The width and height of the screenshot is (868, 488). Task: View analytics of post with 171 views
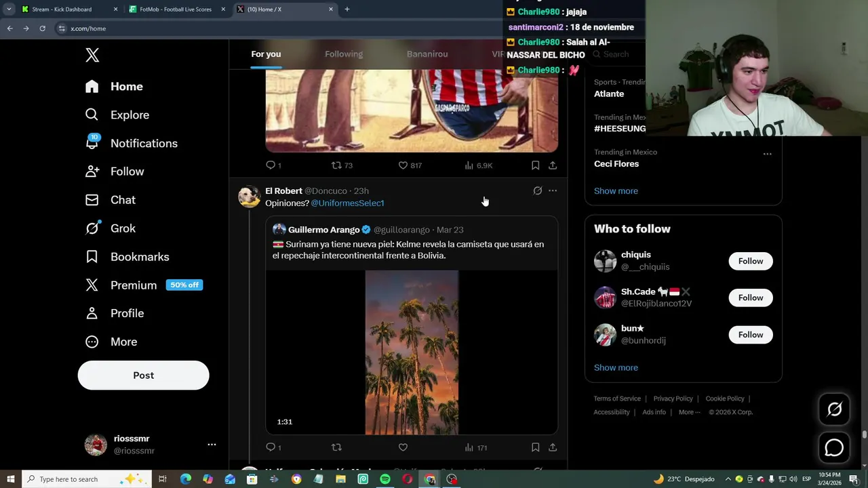[476, 447]
